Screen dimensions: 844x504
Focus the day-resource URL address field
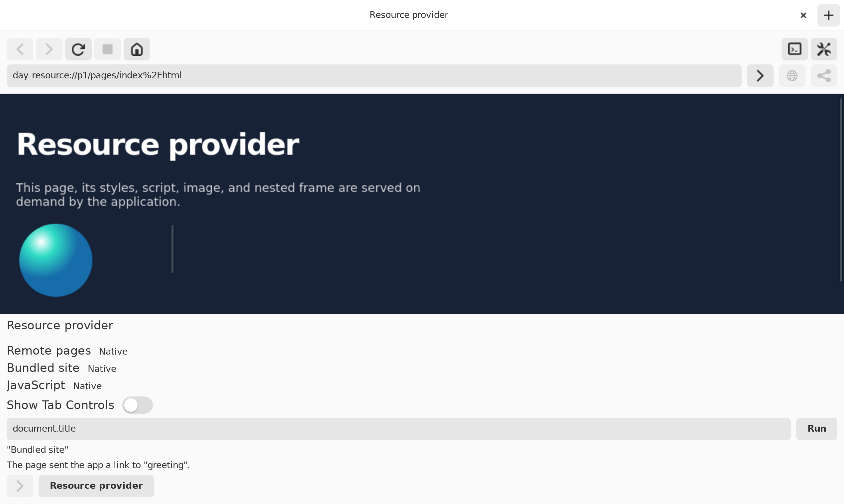click(x=374, y=76)
